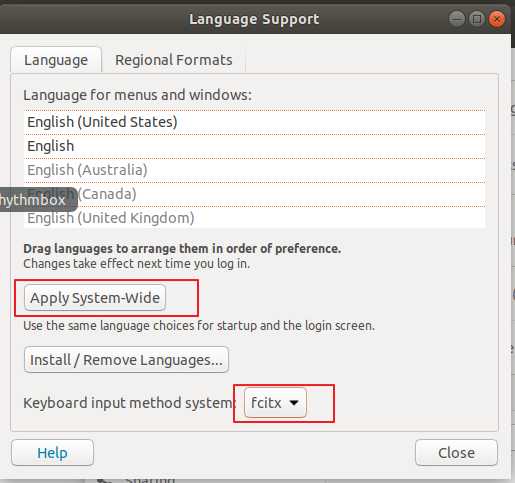Select the plain English language entry
Image resolution: width=515 pixels, height=483 pixels.
(x=255, y=146)
